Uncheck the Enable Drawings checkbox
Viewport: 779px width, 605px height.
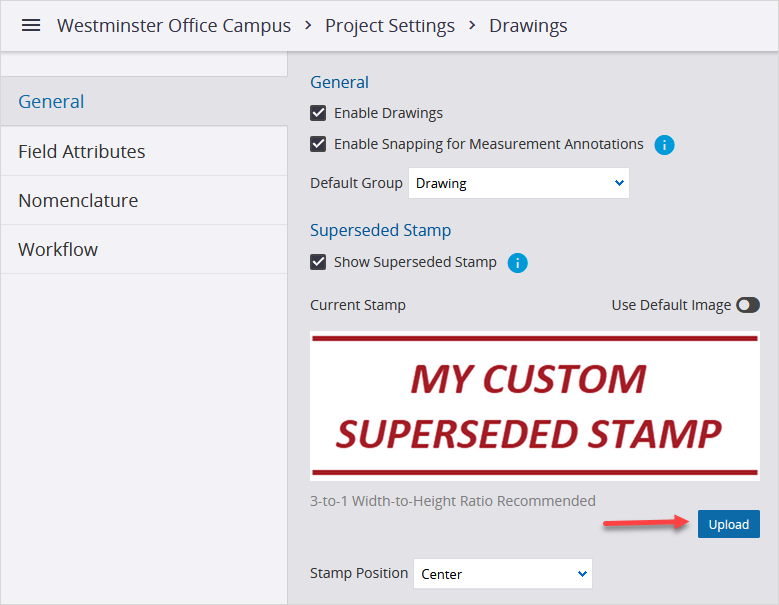point(318,113)
